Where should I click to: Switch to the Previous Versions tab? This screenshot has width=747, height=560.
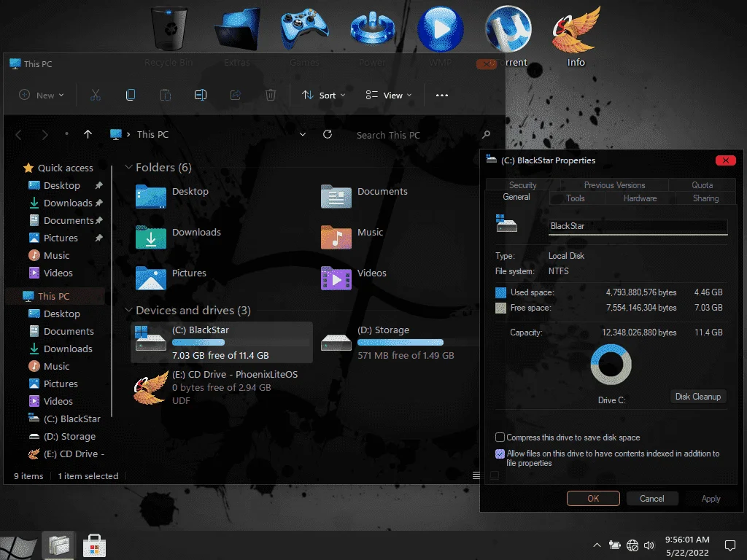(614, 185)
